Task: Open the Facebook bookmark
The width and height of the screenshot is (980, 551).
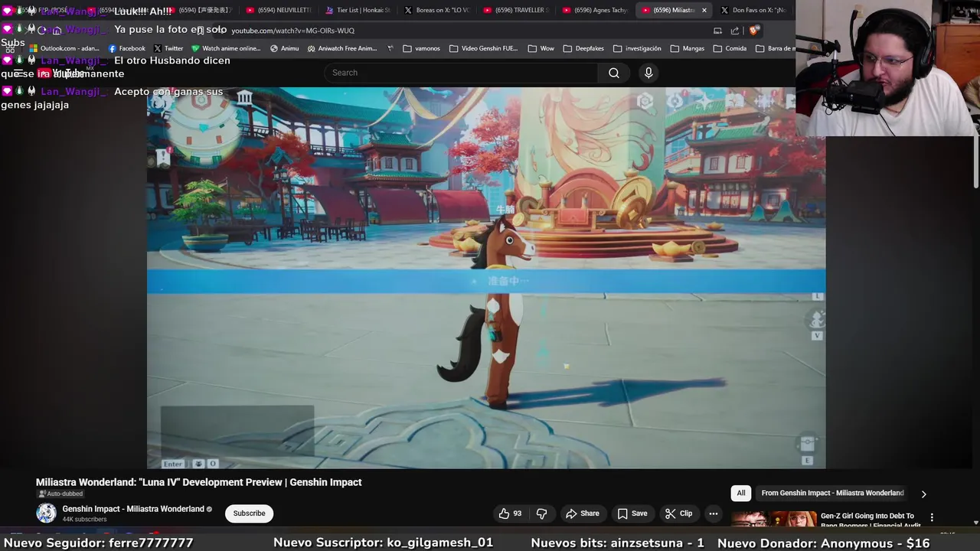Action: coord(126,48)
